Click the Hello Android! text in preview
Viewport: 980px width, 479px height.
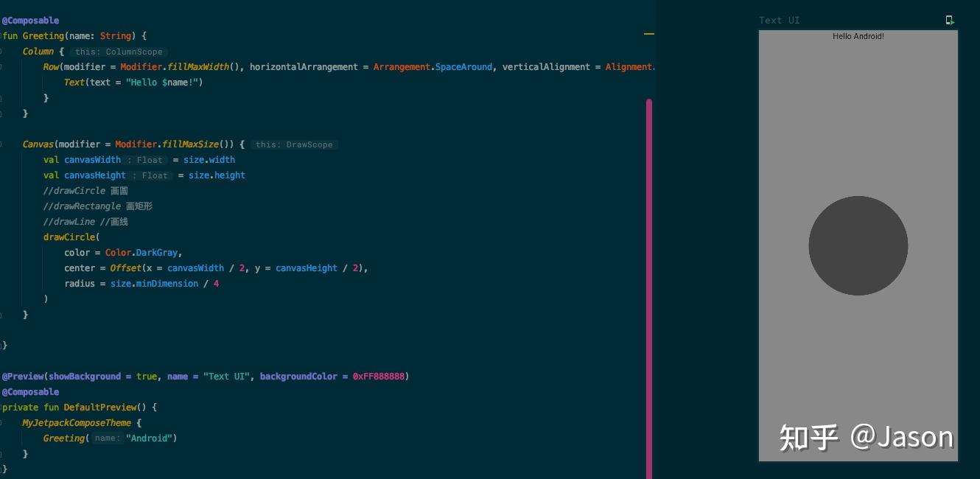click(x=858, y=36)
